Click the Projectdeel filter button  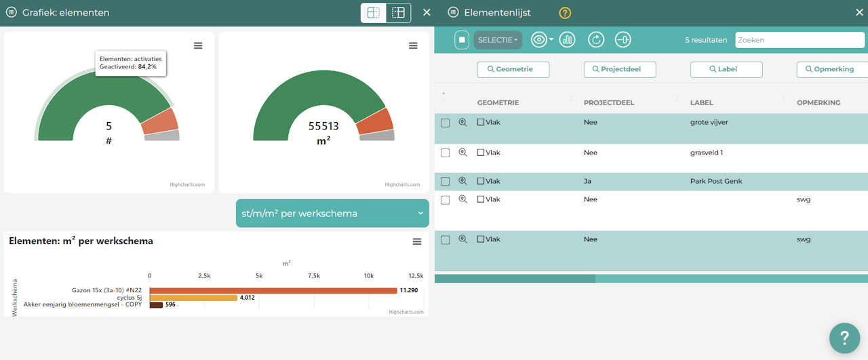pos(620,69)
